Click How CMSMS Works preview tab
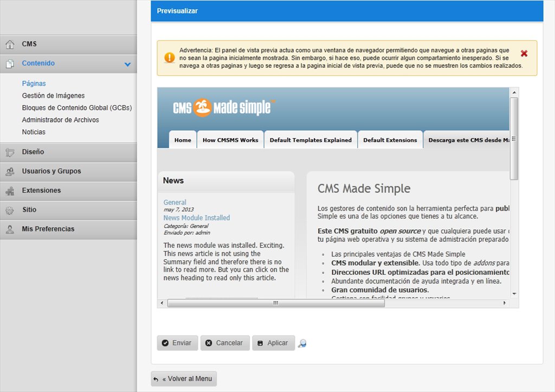Screen dimensions: 555x392 tap(230, 140)
